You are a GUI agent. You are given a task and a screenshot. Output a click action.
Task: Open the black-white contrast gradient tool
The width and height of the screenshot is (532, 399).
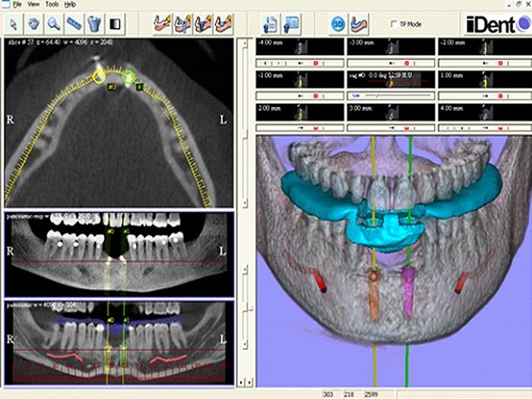(116, 24)
